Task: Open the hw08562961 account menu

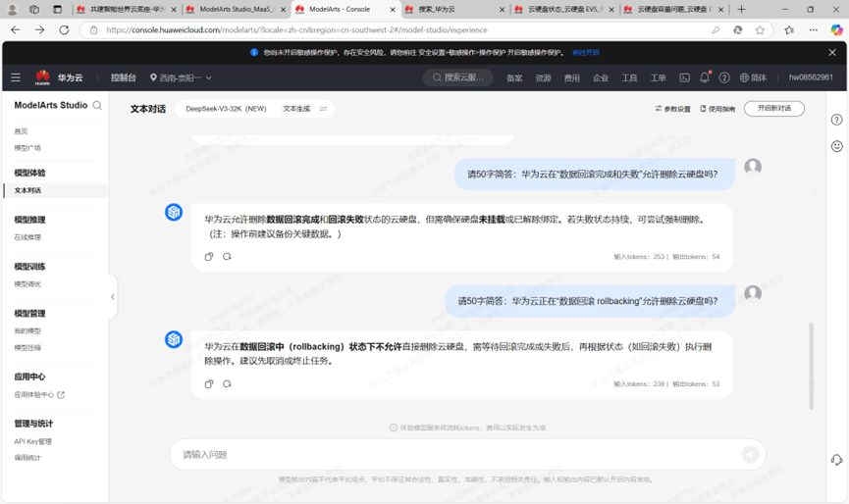Action: tap(811, 77)
